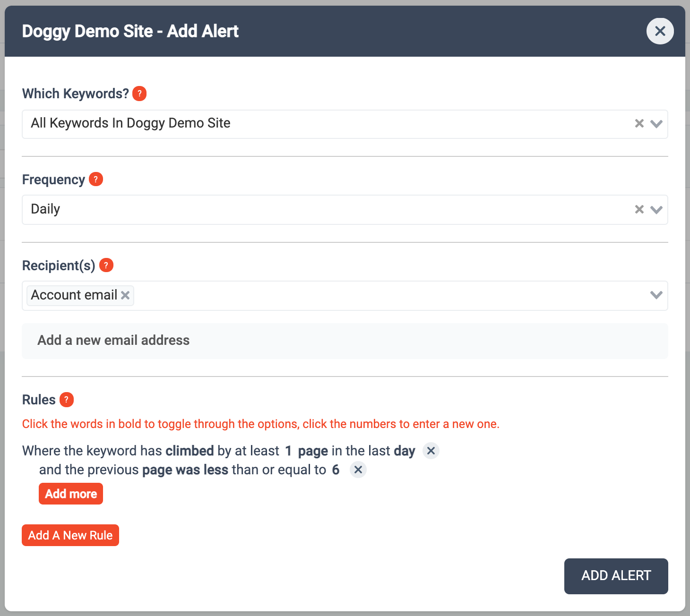Viewport: 690px width, 616px height.
Task: Click the Add more button
Action: point(71,494)
